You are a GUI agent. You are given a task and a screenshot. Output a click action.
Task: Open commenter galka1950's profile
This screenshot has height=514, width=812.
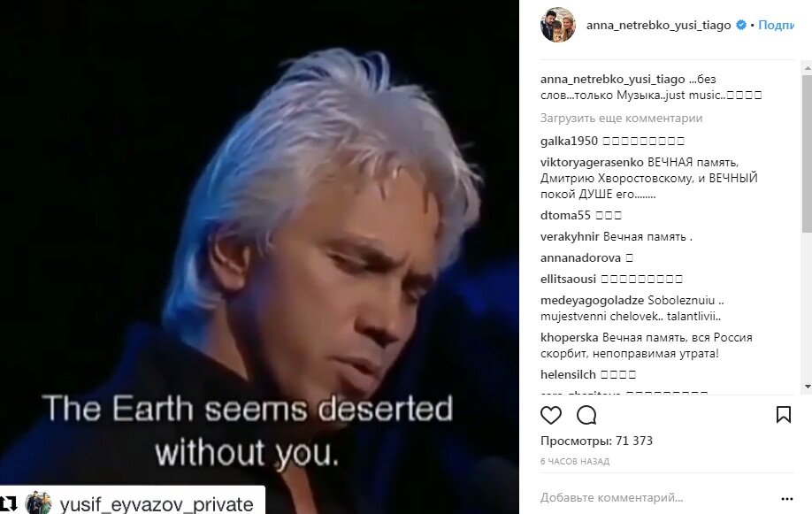click(x=569, y=141)
